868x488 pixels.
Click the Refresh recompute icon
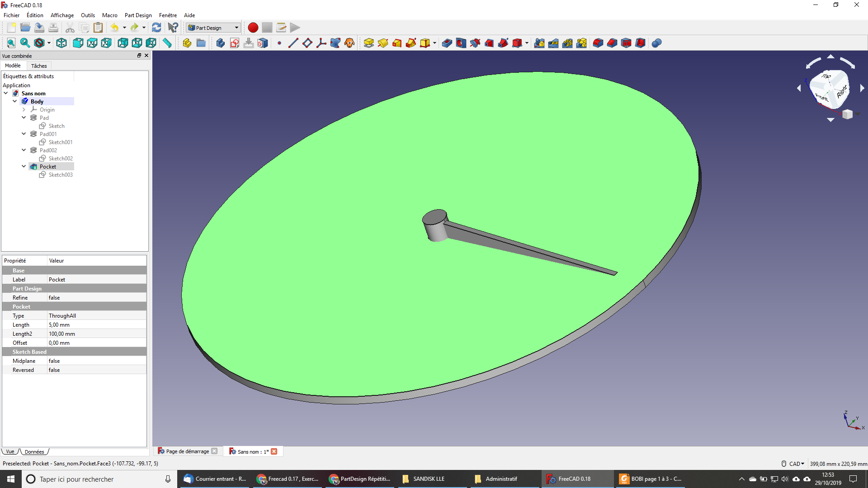coord(156,28)
